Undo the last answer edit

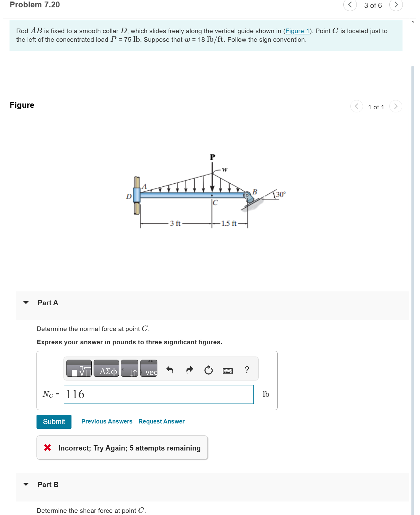170,369
